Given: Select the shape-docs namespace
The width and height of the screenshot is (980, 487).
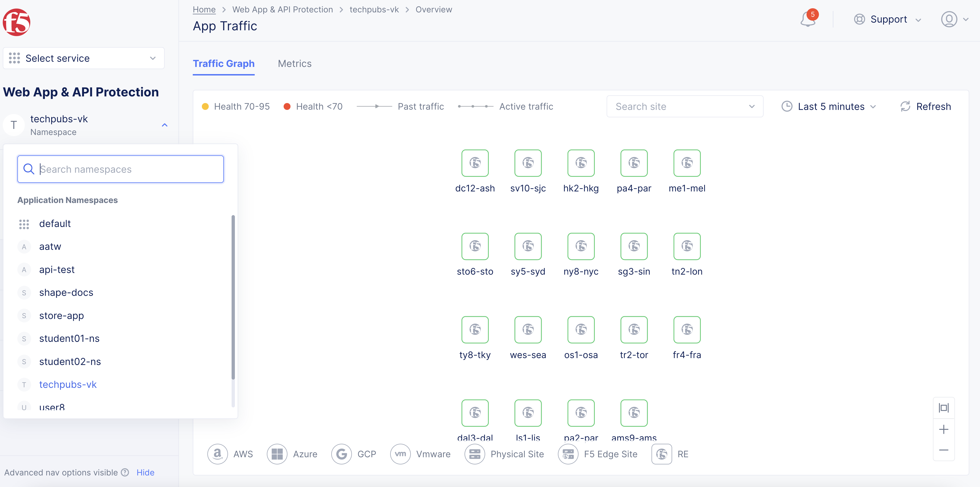Looking at the screenshot, I should [x=66, y=293].
